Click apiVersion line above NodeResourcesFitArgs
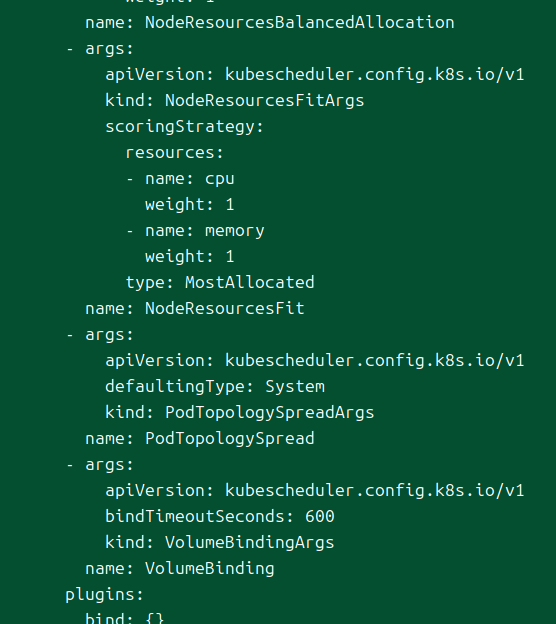 (x=314, y=75)
